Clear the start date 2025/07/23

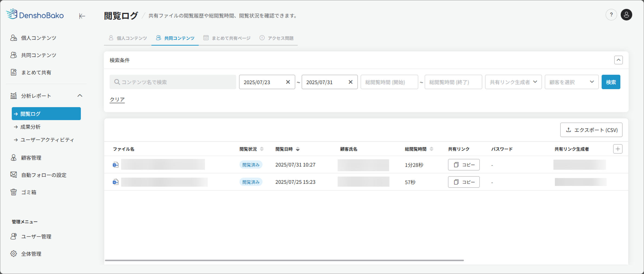coord(288,82)
